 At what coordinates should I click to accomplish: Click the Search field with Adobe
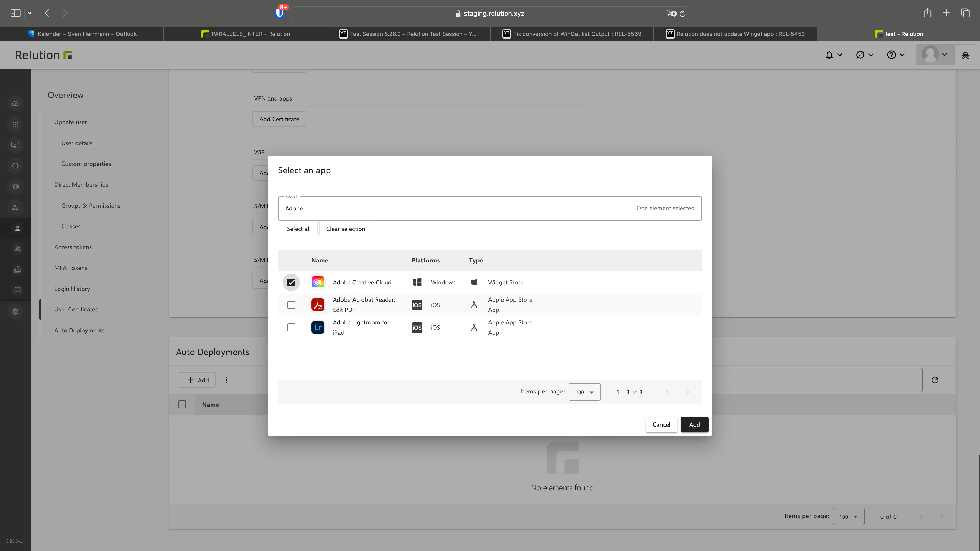tap(457, 208)
